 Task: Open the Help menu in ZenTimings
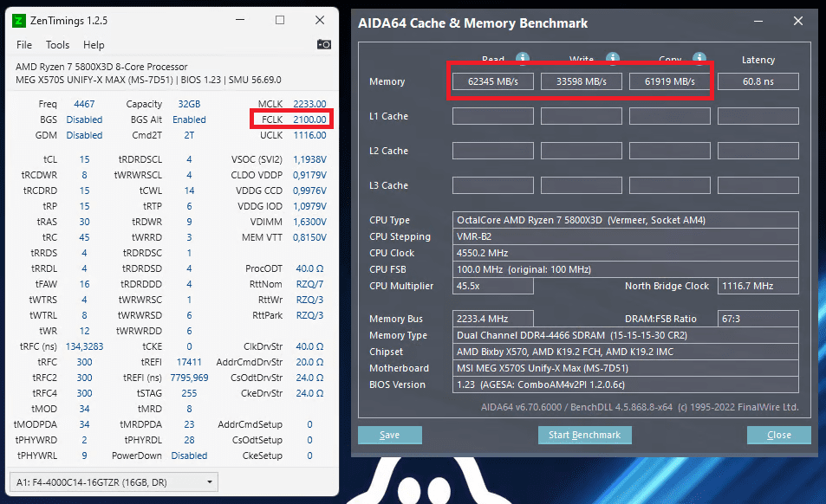coord(94,45)
